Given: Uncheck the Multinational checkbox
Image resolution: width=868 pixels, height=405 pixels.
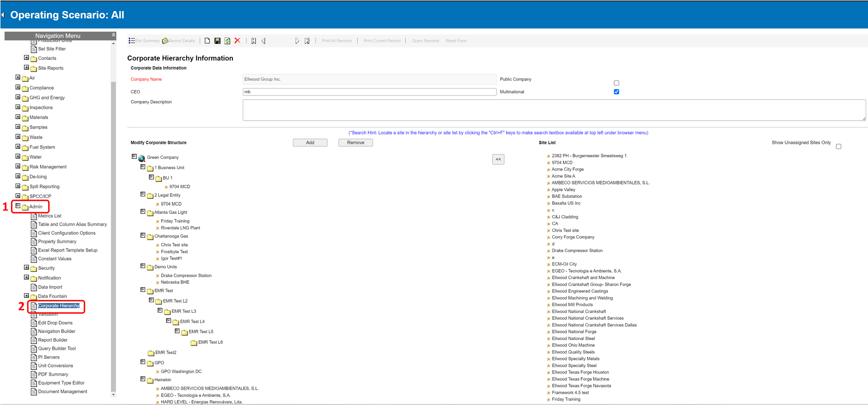Looking at the screenshot, I should (616, 92).
